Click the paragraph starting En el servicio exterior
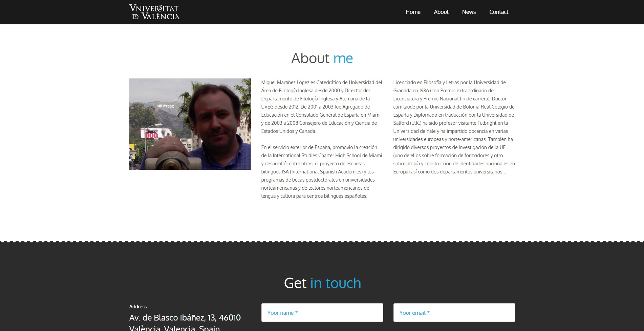The image size is (644, 331). 322,172
